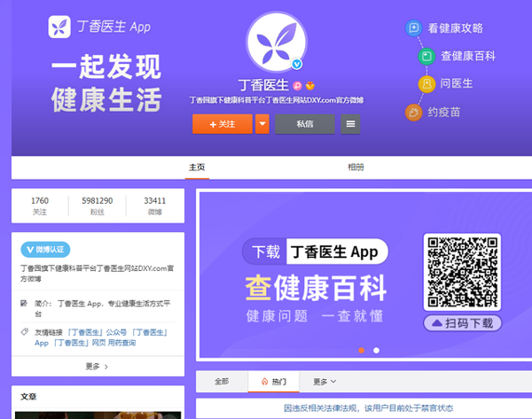This screenshot has width=532, height=419.
Task: Click the green 查健康百科 icon
Action: pos(426,56)
